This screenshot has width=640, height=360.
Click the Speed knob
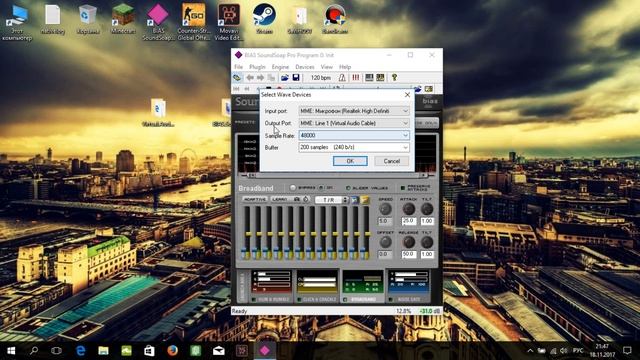[385, 209]
